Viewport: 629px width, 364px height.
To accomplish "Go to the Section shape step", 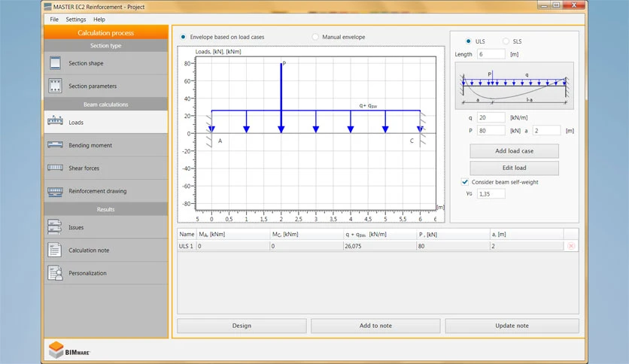I will (x=106, y=63).
